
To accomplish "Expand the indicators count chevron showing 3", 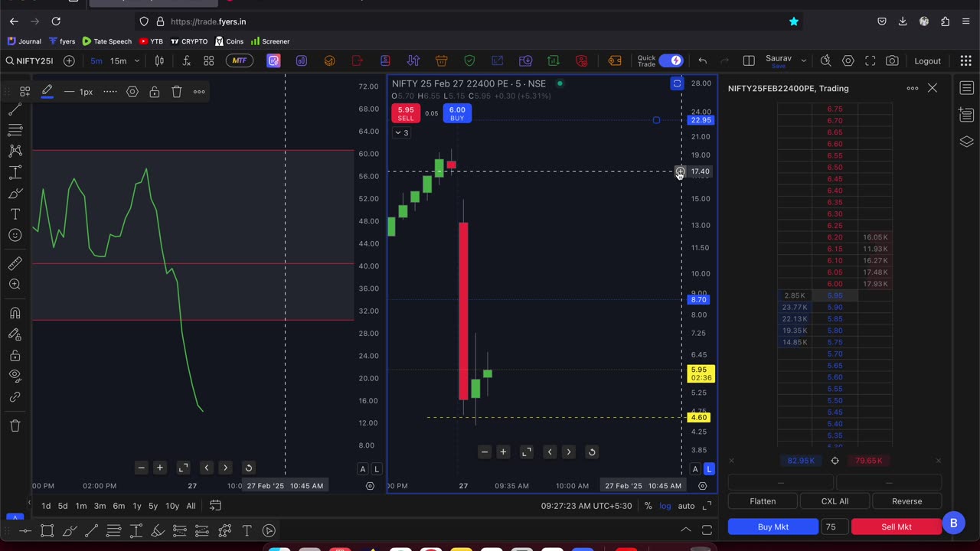I will coord(401,132).
